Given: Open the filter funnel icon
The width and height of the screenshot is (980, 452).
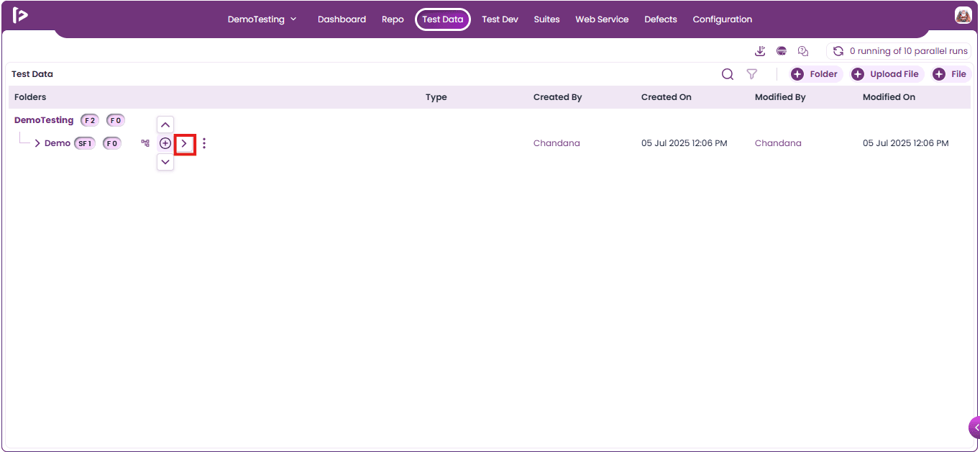Looking at the screenshot, I should pyautogui.click(x=752, y=74).
